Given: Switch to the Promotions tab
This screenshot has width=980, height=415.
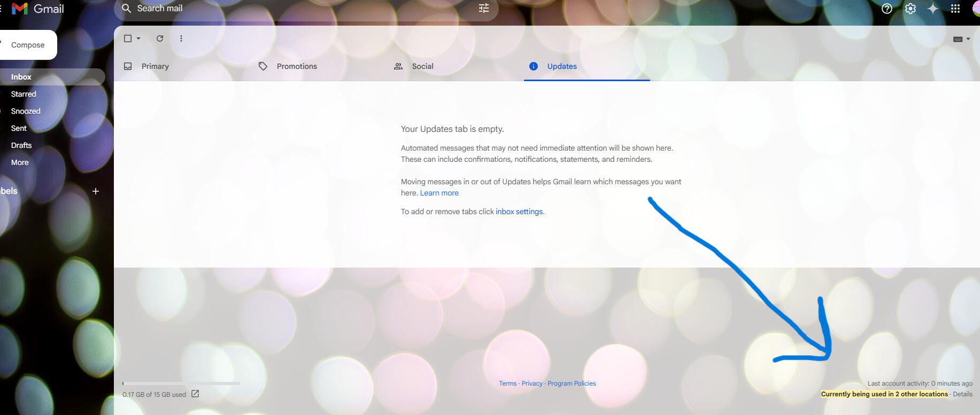Looking at the screenshot, I should pyautogui.click(x=297, y=66).
